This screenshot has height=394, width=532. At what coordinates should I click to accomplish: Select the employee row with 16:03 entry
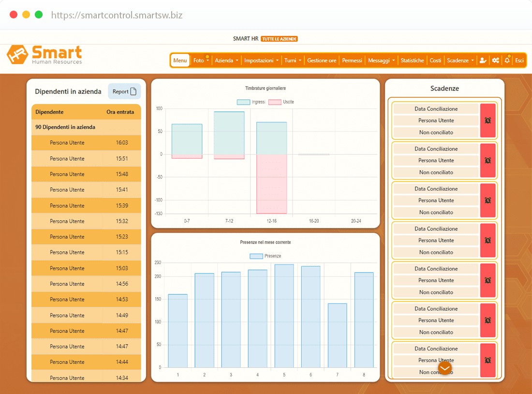(86, 143)
